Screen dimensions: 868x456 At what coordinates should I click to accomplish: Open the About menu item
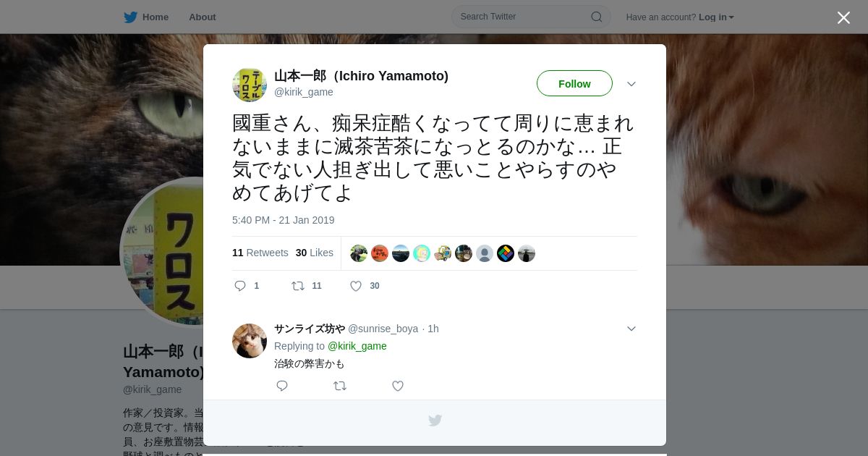203,17
